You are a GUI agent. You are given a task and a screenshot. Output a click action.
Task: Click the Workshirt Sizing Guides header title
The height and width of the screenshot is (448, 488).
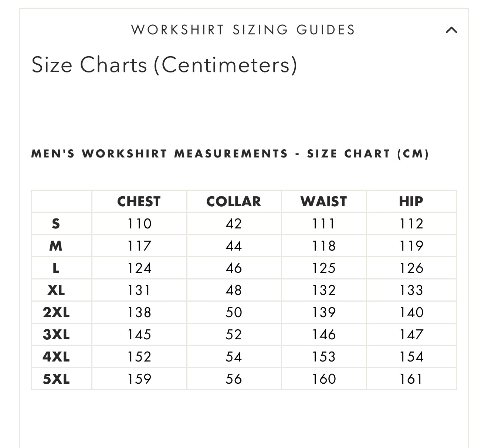243,30
